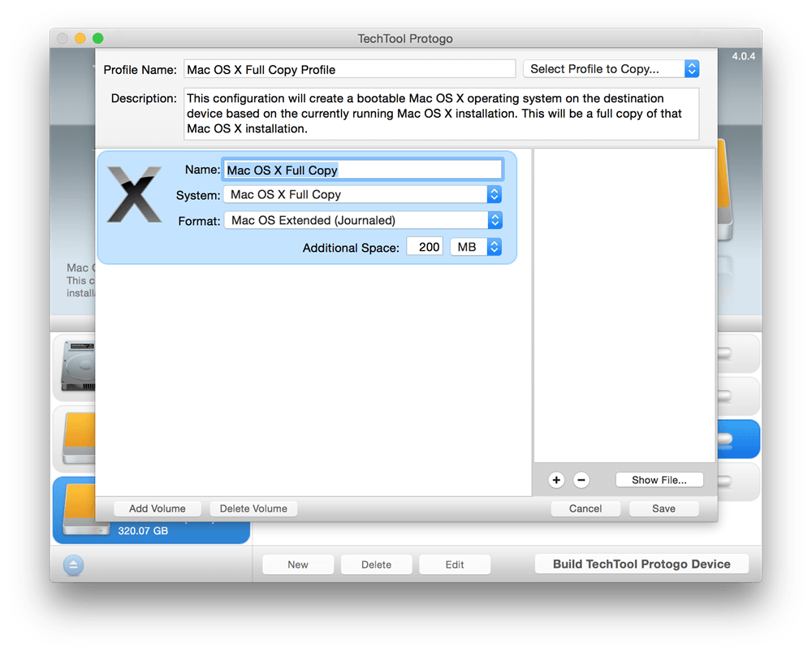The width and height of the screenshot is (812, 653).
Task: Click the volume Name field
Action: 362,171
